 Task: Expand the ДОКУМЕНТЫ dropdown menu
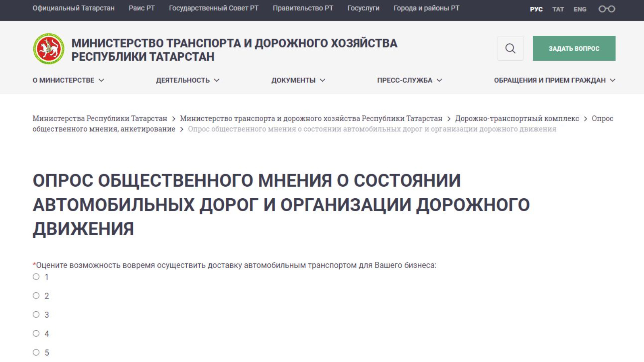click(x=298, y=80)
